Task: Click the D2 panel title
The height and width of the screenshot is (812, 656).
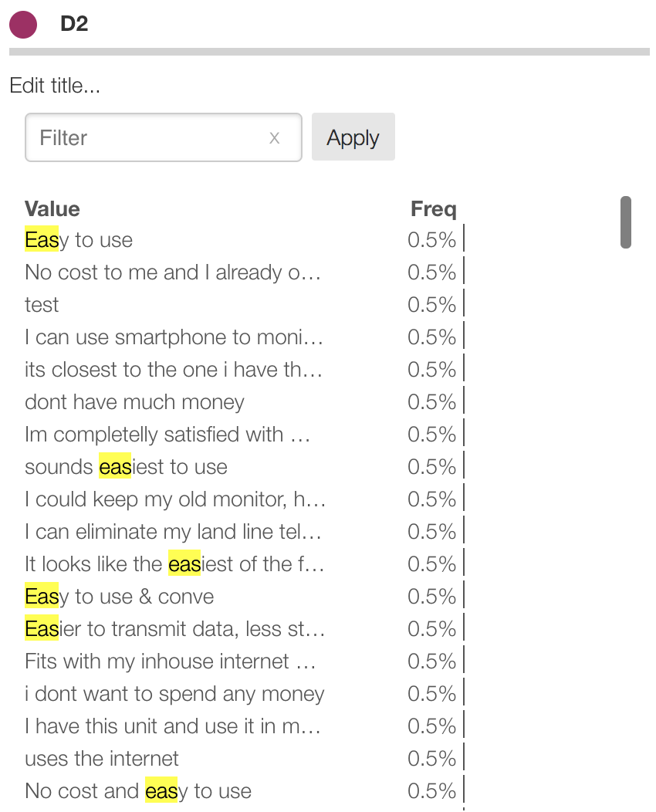Action: (74, 24)
